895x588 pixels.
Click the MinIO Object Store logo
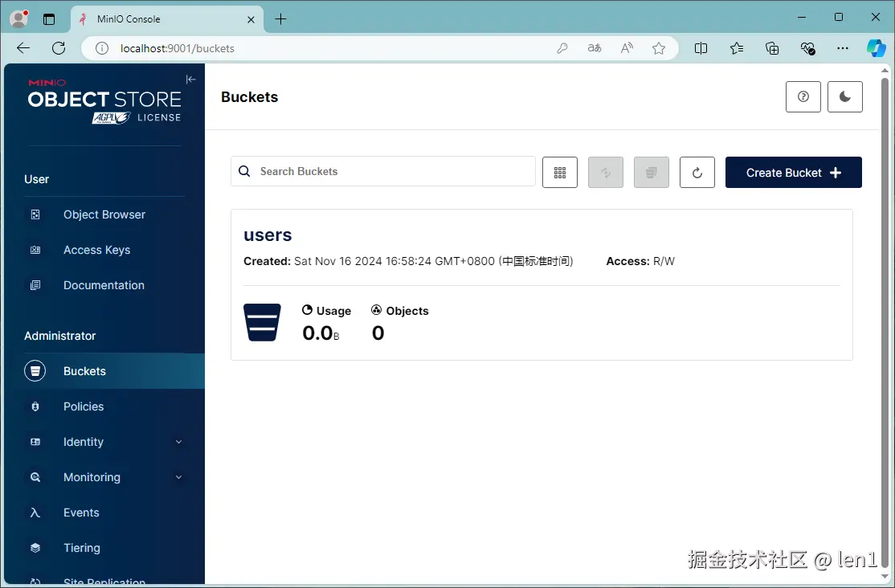tap(104, 101)
